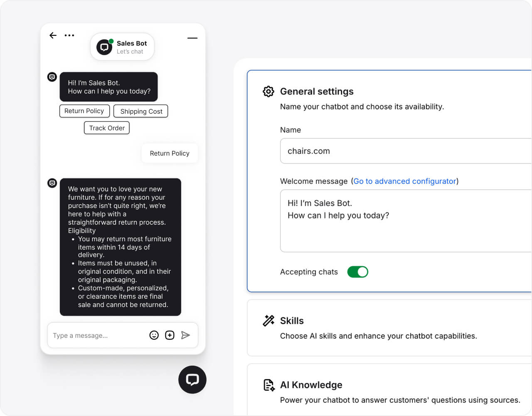Open the Go to advanced configurator link
The image size is (532, 416).
[404, 181]
